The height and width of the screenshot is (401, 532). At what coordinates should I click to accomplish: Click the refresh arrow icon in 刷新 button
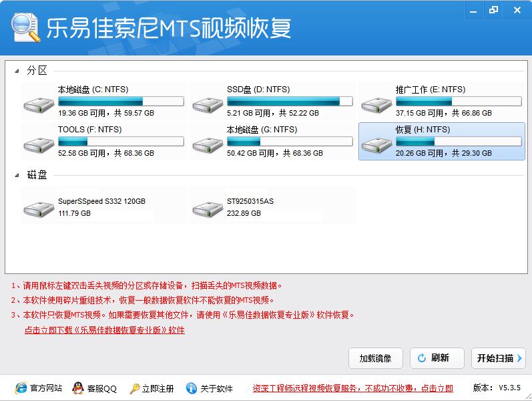coord(422,358)
